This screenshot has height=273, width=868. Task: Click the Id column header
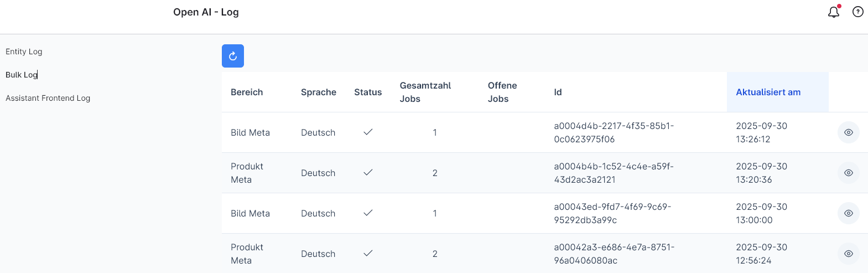(x=558, y=92)
